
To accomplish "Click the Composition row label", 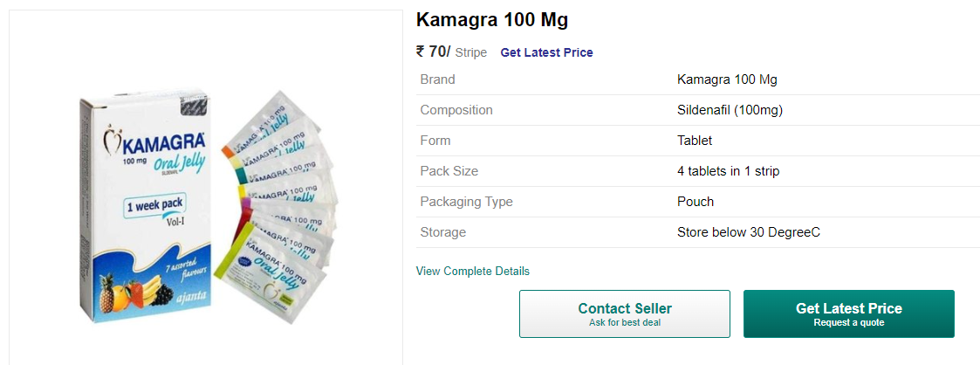I will click(x=456, y=110).
